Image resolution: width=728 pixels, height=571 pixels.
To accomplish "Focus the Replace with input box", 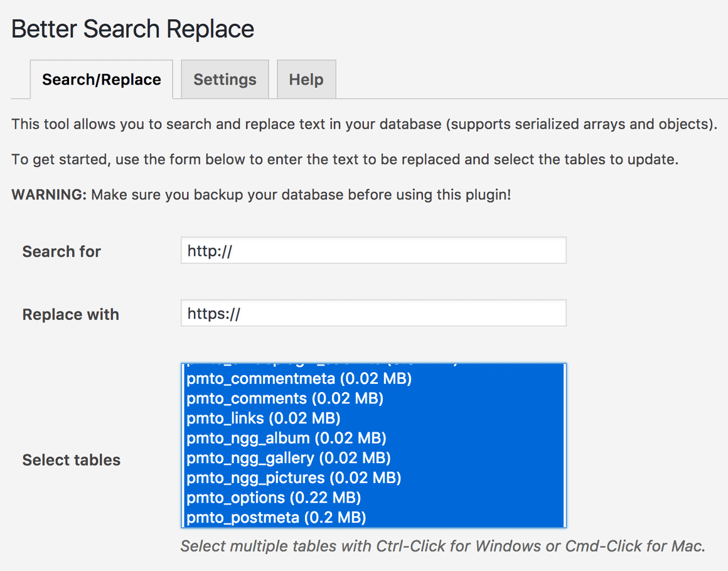I will 373,313.
